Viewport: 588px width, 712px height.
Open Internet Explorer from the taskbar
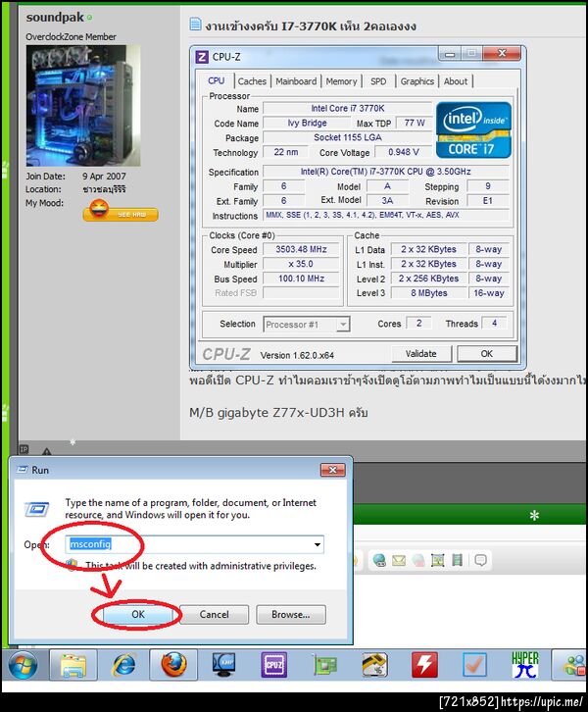point(123,665)
